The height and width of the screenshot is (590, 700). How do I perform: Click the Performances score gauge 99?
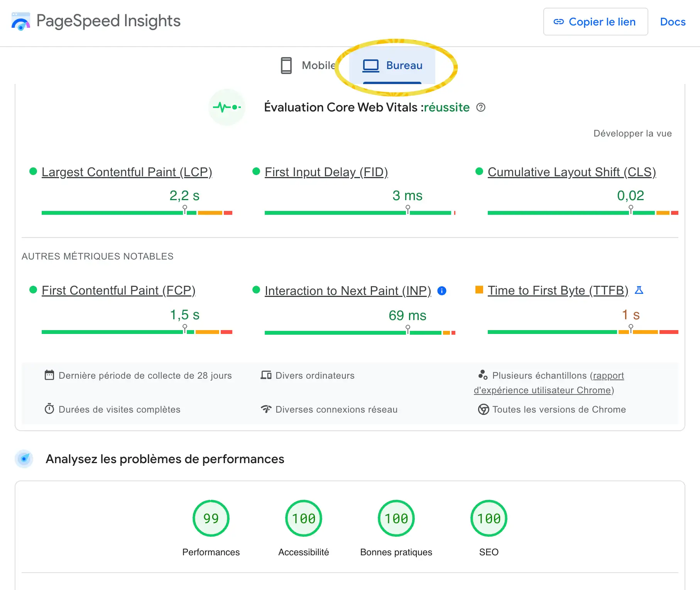coord(211,518)
